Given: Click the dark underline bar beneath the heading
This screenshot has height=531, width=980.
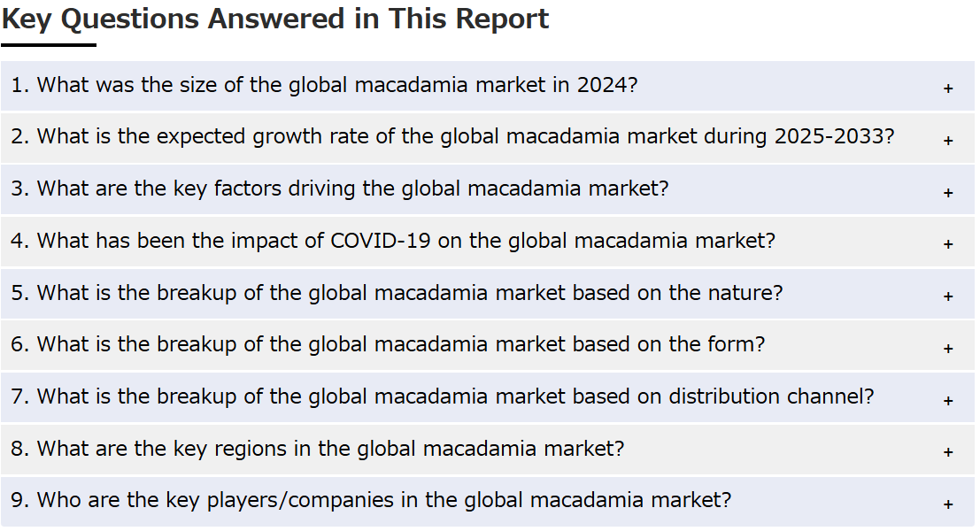Looking at the screenshot, I should (49, 44).
